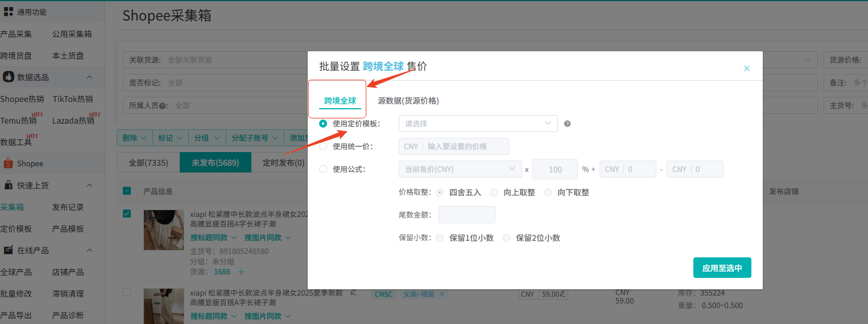Choose 向上取整 rounding option
The height and width of the screenshot is (324, 868).
click(494, 192)
